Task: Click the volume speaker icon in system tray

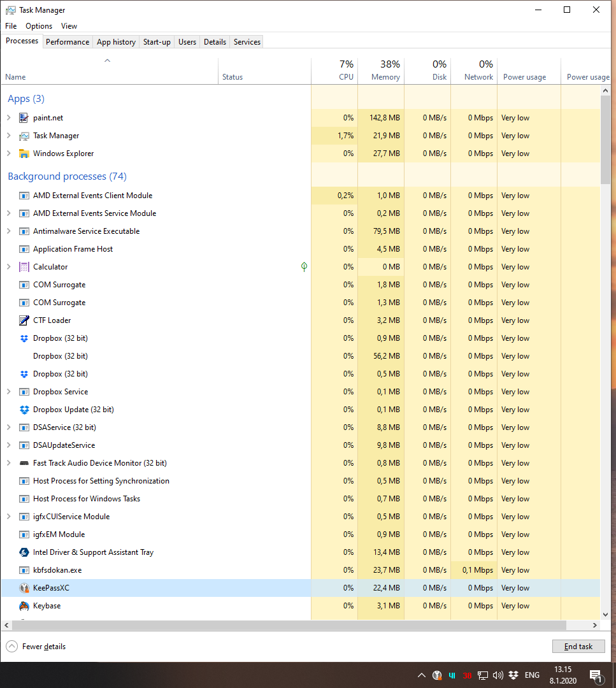Action: pyautogui.click(x=498, y=675)
